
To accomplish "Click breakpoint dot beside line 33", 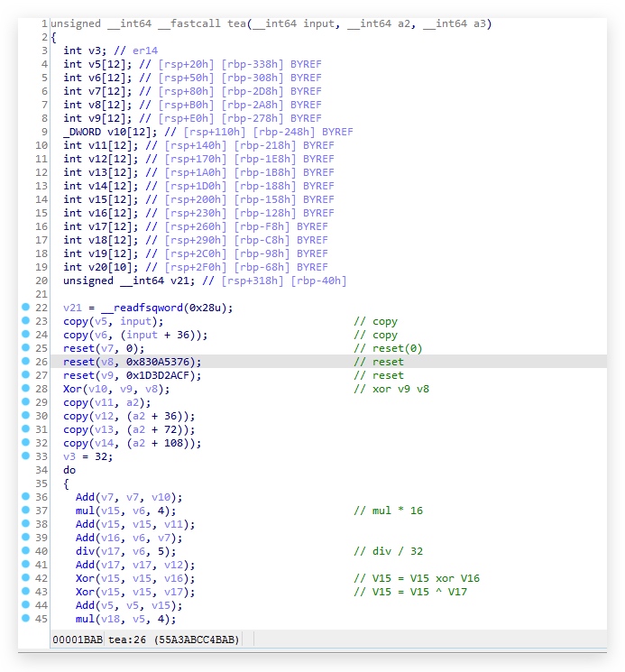I will (x=25, y=456).
